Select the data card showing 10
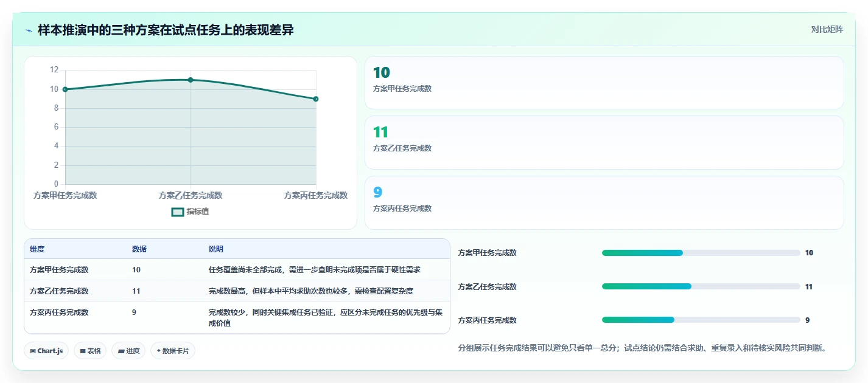 point(604,83)
